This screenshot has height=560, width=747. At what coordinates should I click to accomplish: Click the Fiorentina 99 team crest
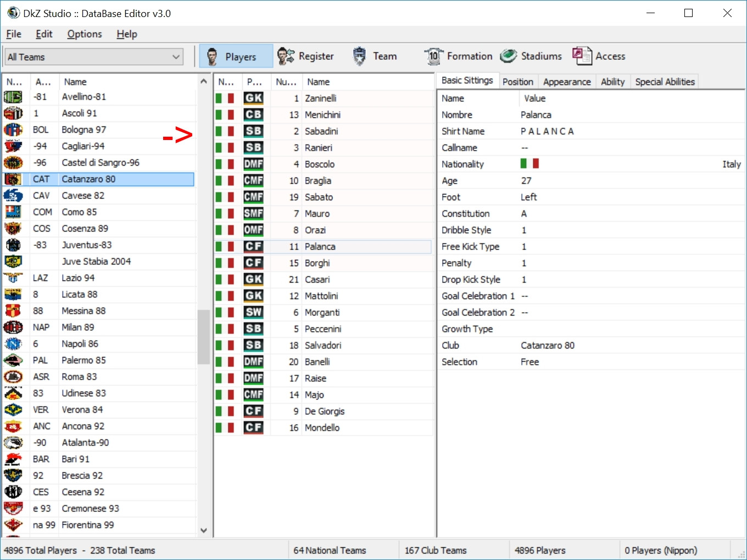pos(13,525)
